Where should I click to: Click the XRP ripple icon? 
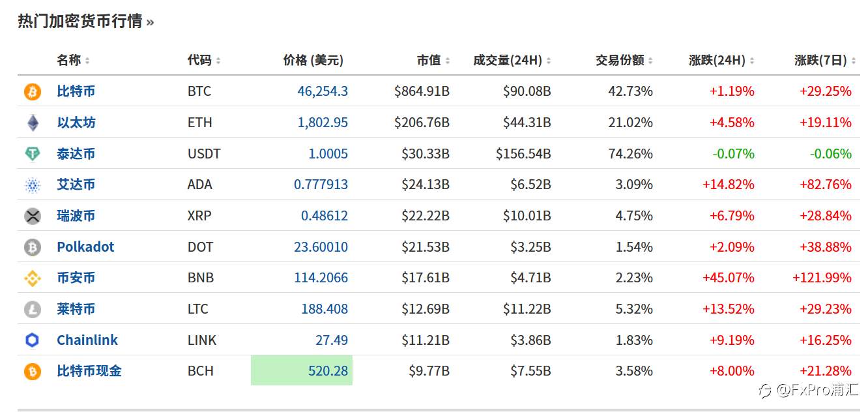pos(33,216)
